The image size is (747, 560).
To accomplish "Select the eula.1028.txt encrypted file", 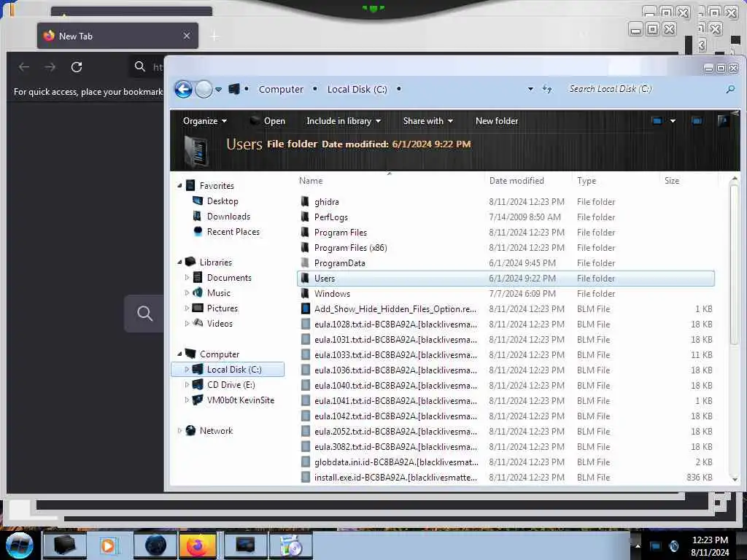I will point(506,324).
